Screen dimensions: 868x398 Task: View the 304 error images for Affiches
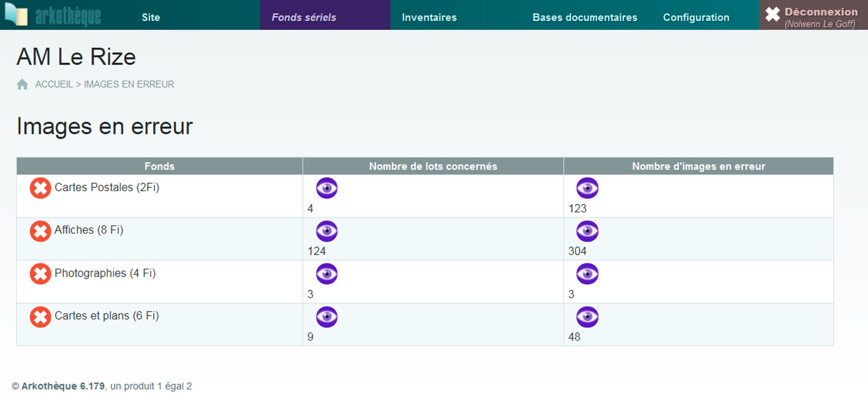(587, 231)
